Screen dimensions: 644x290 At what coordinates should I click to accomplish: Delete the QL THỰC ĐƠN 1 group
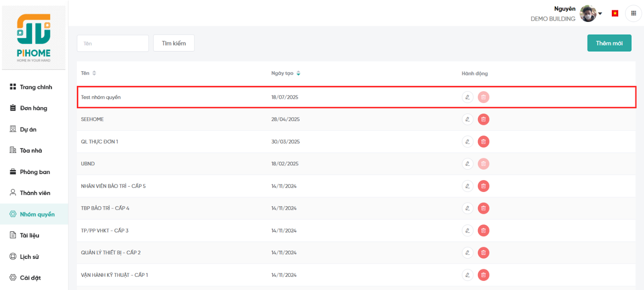tap(483, 142)
